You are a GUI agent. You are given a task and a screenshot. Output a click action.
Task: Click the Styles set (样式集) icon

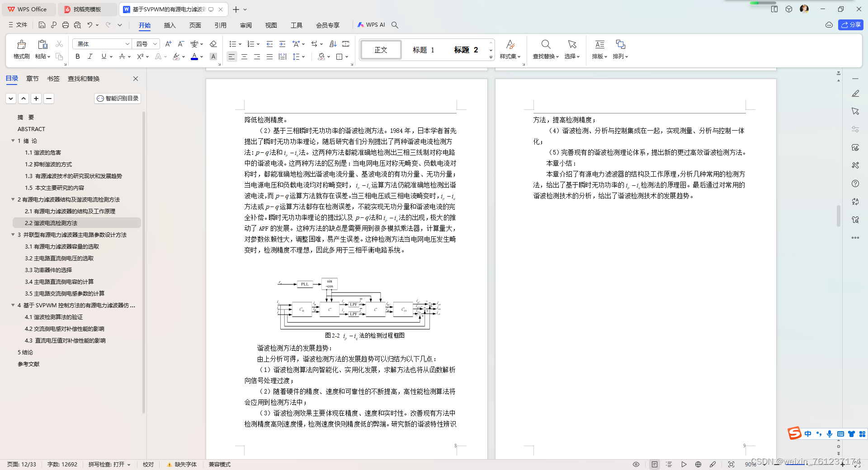(510, 44)
